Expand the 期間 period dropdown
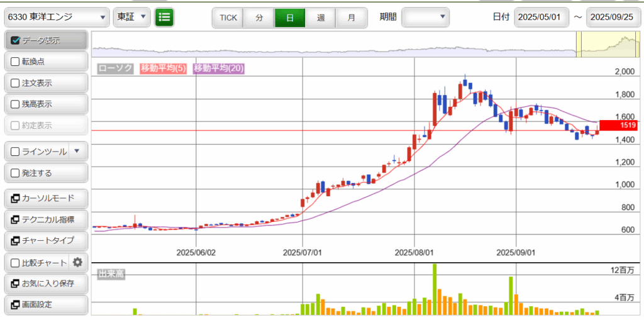The image size is (644, 320). click(426, 18)
